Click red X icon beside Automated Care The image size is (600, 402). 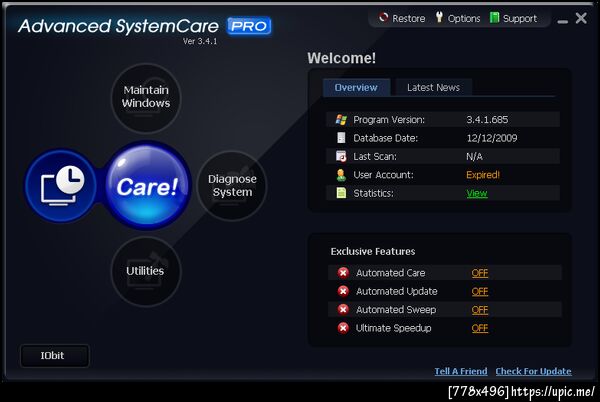[343, 273]
